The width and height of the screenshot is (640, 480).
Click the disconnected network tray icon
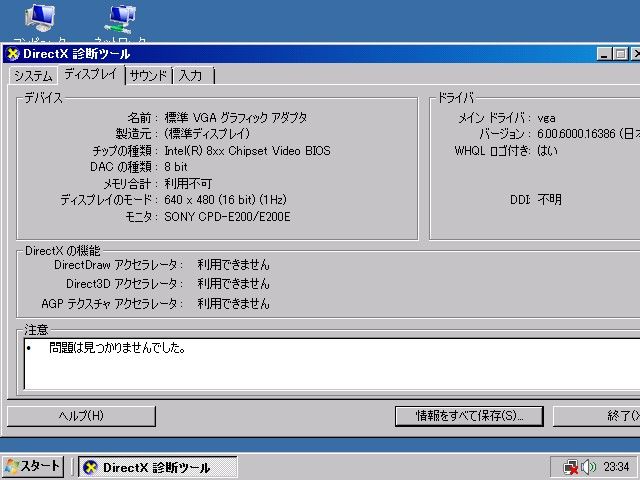tap(570, 467)
